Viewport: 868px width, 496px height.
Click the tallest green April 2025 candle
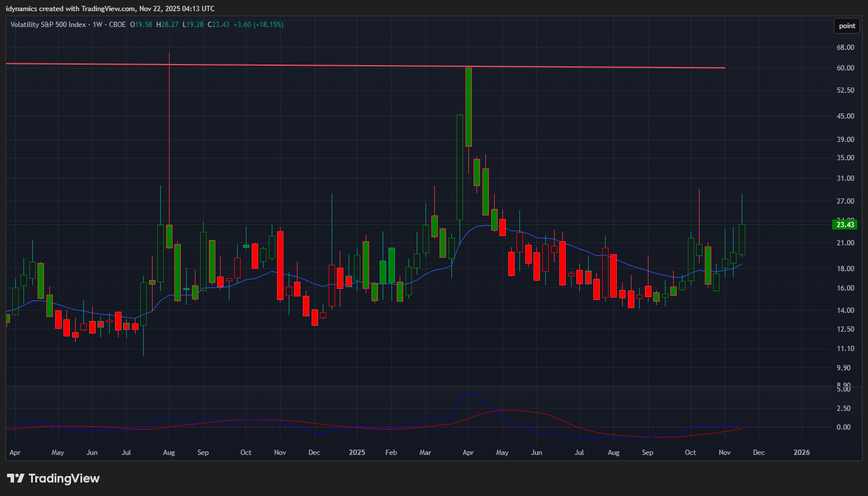pyautogui.click(x=468, y=107)
